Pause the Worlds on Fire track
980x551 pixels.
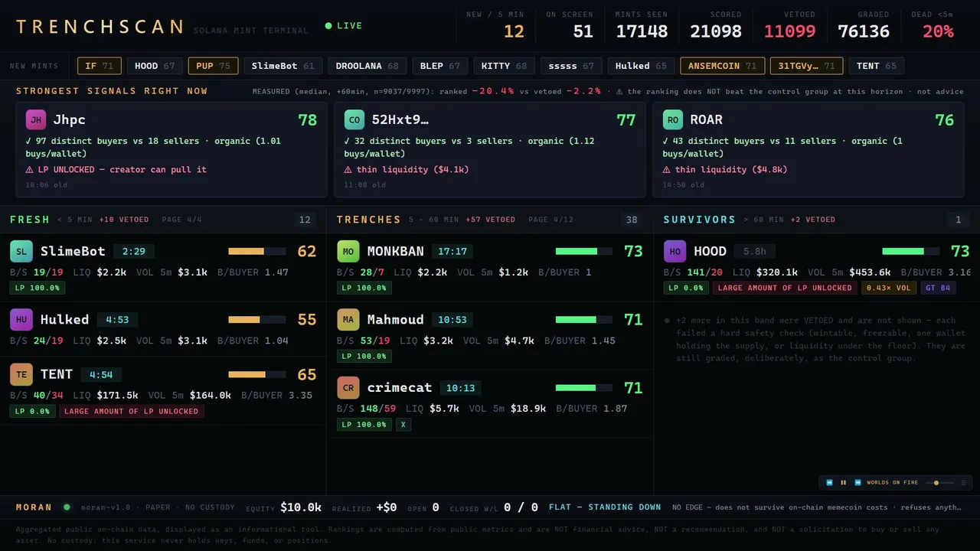coord(844,483)
